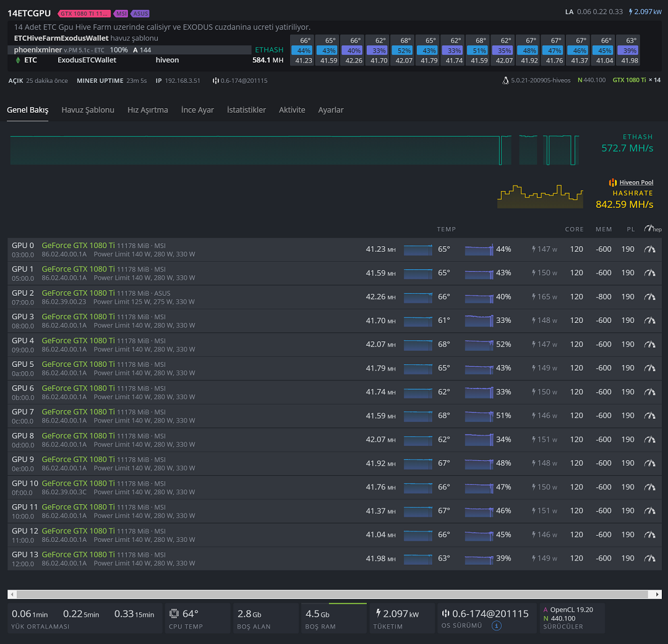The height and width of the screenshot is (644, 668).
Task: Click the horizontal scrollbar right arrow
Action: coord(657,594)
